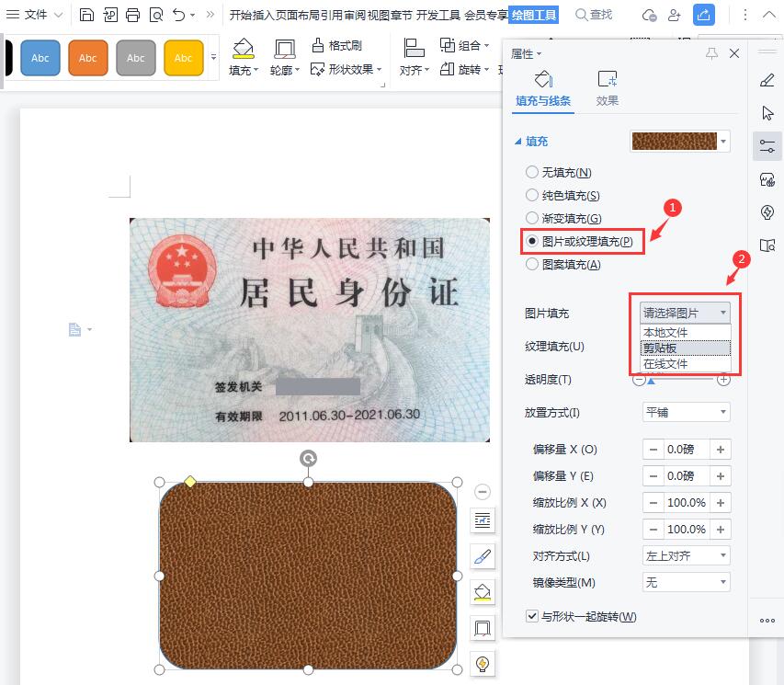Click the rotation handle above brown shape
Image resolution: width=784 pixels, height=685 pixels.
[309, 458]
